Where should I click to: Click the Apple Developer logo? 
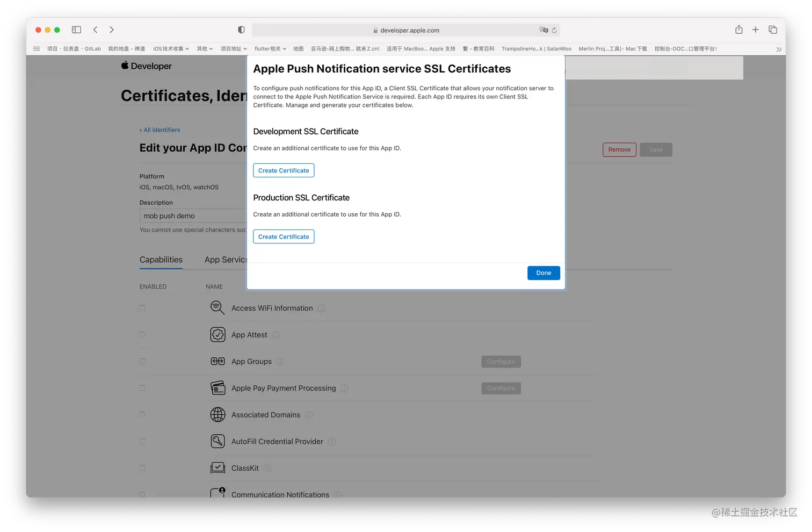tap(146, 66)
